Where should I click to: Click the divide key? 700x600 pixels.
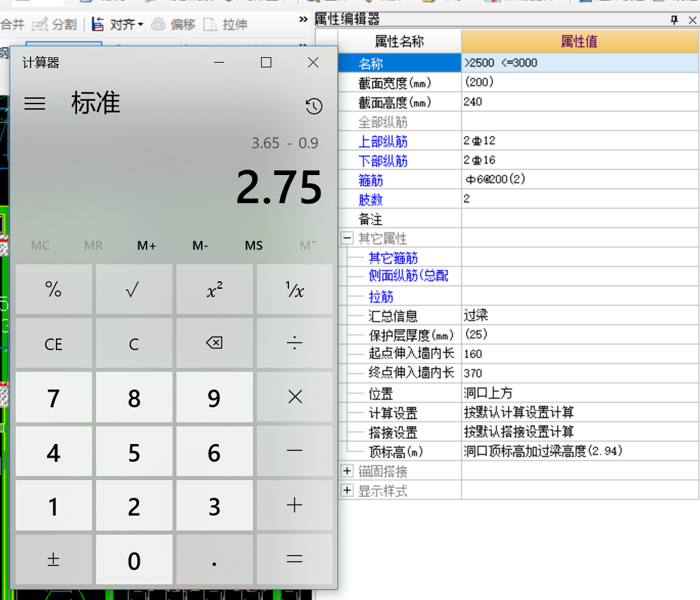tap(294, 343)
